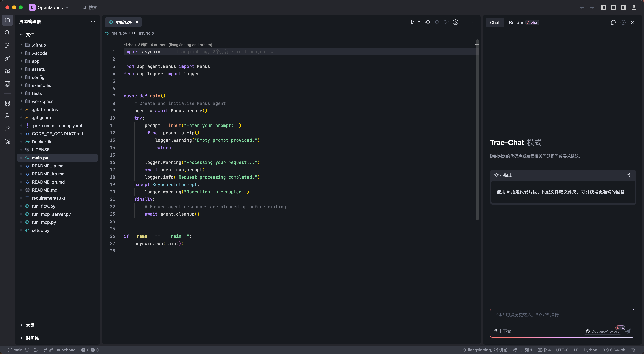Click the Run Python file play button
The image size is (644, 354).
(x=413, y=22)
